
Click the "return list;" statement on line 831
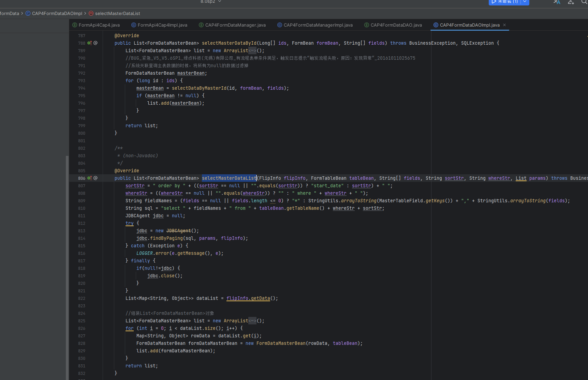[142, 366]
